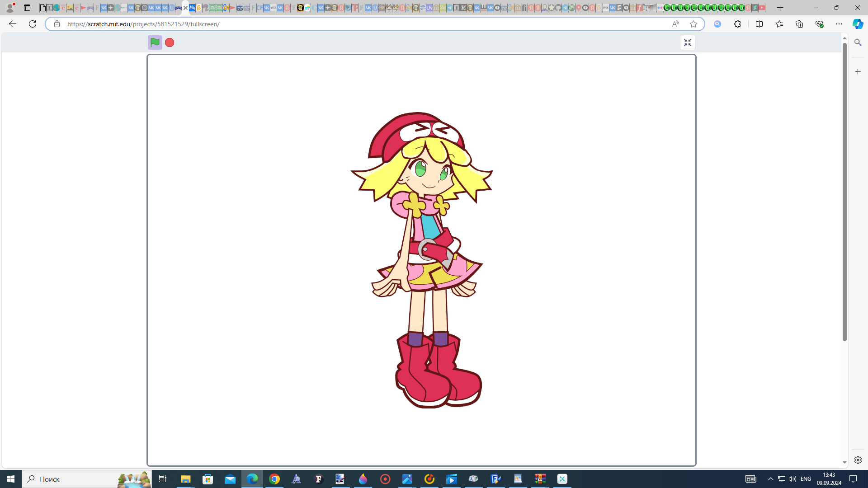Customize the Edge sidebar with the plus button
The width and height of the screenshot is (868, 488).
tap(858, 72)
